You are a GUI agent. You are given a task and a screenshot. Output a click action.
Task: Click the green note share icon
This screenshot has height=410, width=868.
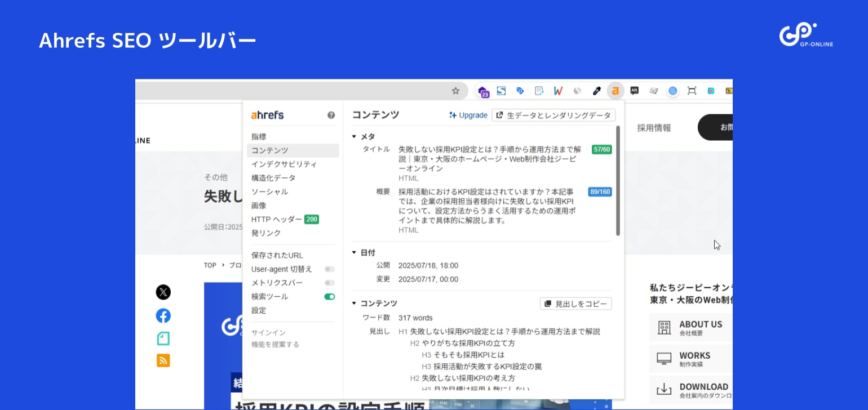163,338
